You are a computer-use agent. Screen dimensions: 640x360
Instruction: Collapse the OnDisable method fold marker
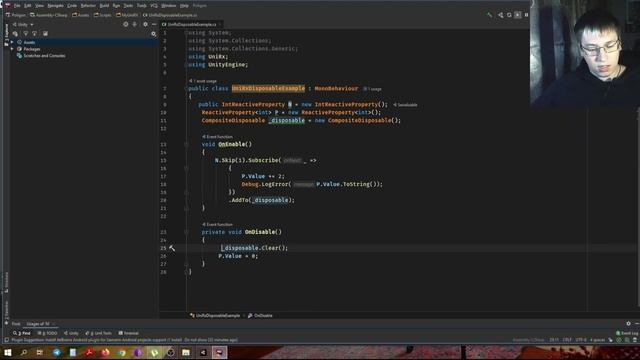(186, 232)
